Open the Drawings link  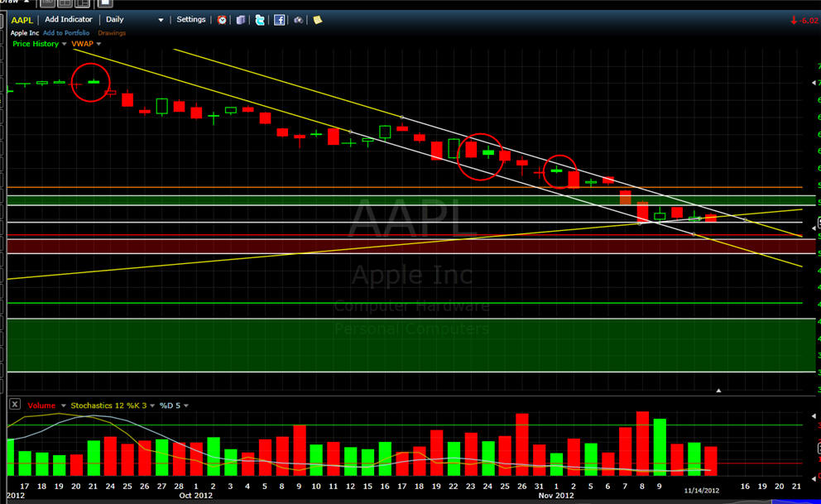coord(112,33)
